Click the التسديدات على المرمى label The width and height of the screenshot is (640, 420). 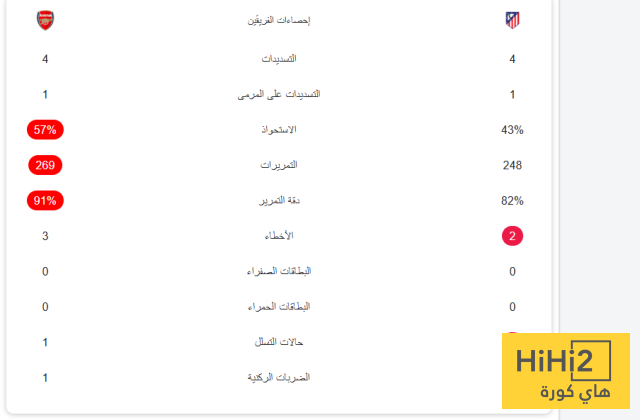279,94
